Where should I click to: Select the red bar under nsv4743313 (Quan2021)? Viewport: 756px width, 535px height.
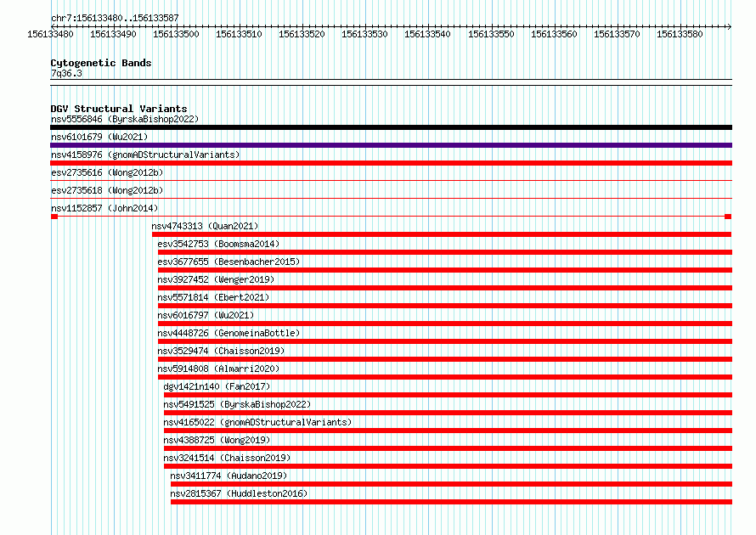click(442, 234)
